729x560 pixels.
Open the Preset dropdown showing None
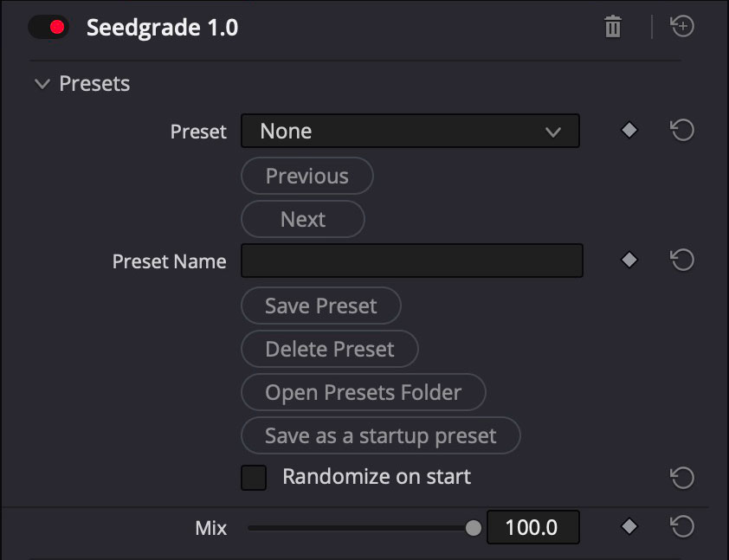click(410, 131)
